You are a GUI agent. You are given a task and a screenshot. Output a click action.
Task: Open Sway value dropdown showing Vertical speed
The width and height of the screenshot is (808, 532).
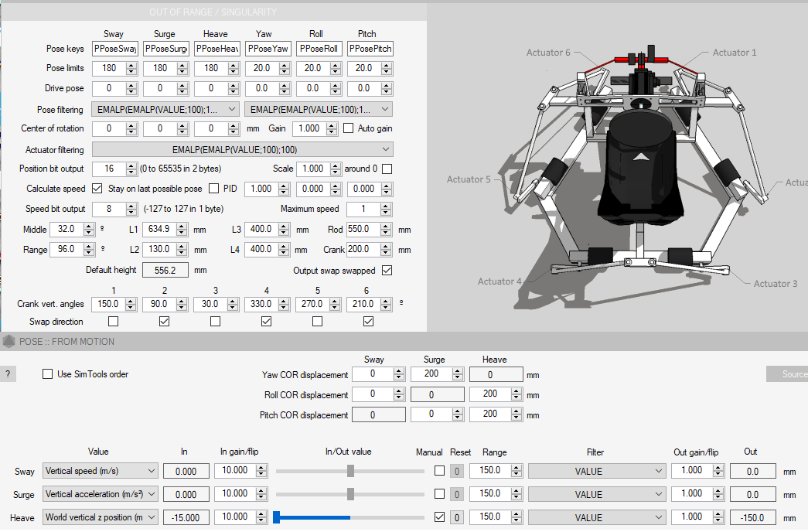100,471
